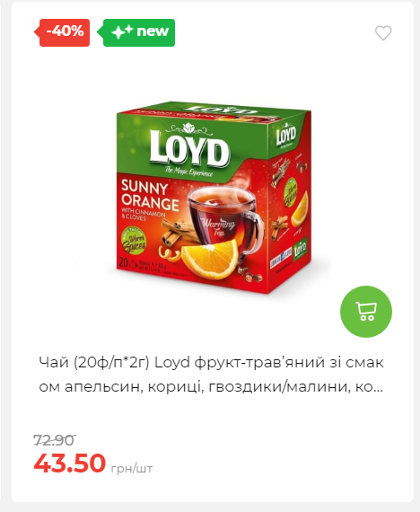This screenshot has height=512, width=420.
Task: Add Loyd tea to the shopping cart
Action: pyautogui.click(x=366, y=312)
